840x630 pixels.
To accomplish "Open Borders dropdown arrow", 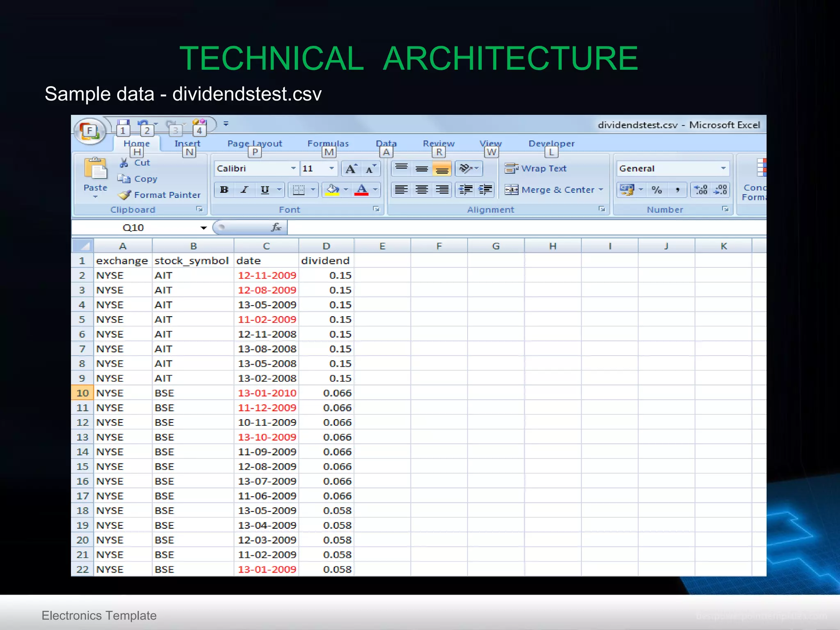I will [x=313, y=189].
